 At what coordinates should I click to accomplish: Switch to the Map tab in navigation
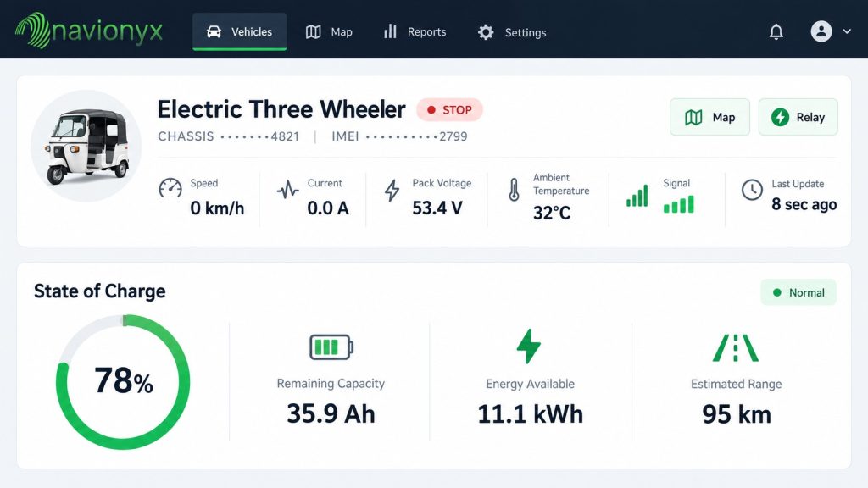point(329,32)
